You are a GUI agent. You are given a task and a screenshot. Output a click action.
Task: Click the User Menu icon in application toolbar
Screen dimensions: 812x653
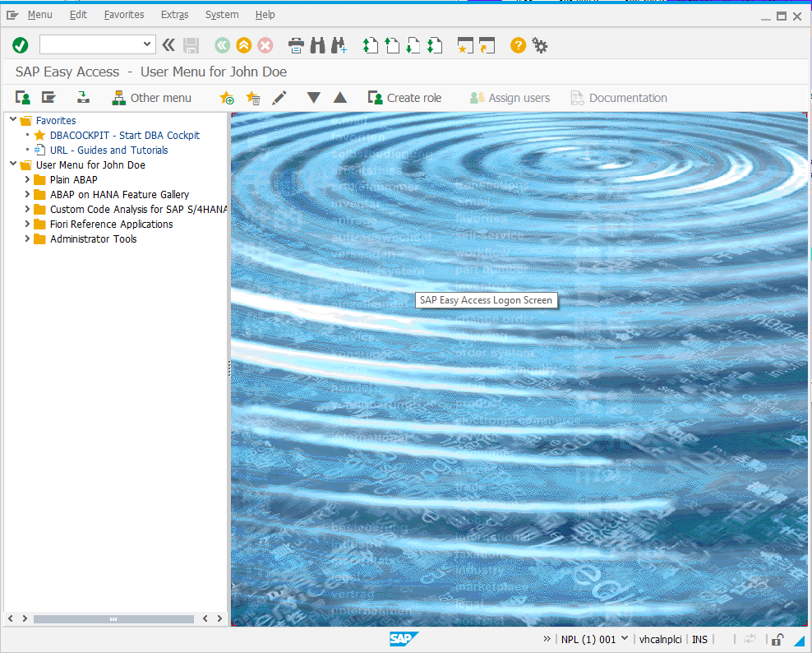[23, 97]
